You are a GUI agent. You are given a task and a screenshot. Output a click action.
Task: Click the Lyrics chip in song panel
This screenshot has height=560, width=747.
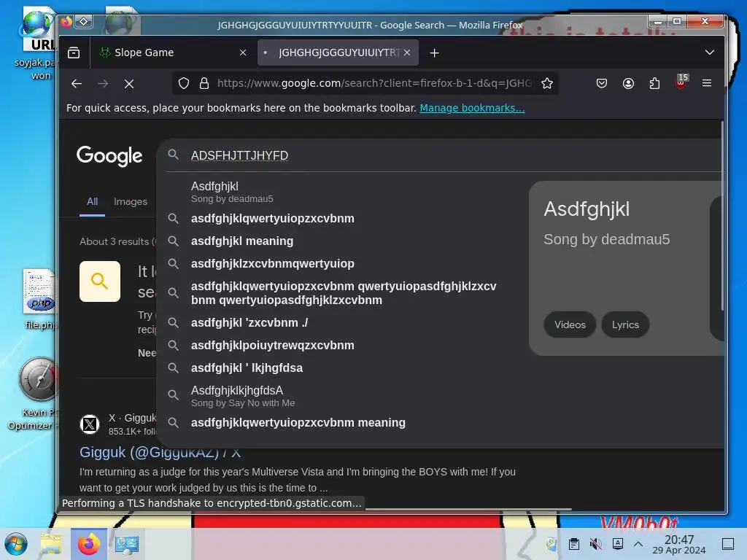click(x=625, y=324)
